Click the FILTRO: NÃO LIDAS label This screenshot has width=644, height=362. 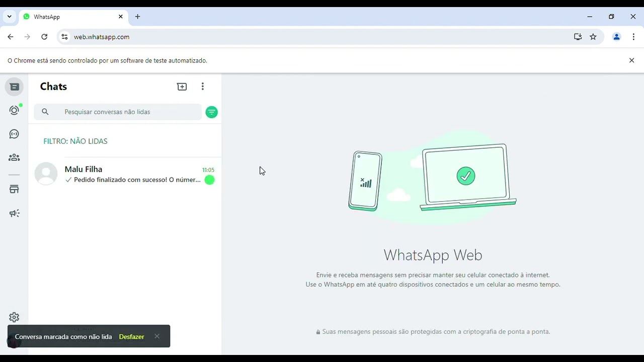point(75,141)
